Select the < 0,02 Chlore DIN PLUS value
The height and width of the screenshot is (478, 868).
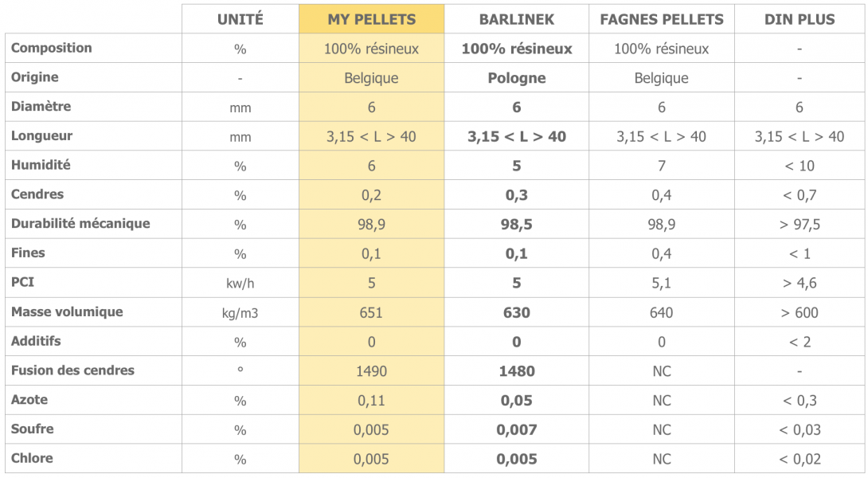click(800, 459)
